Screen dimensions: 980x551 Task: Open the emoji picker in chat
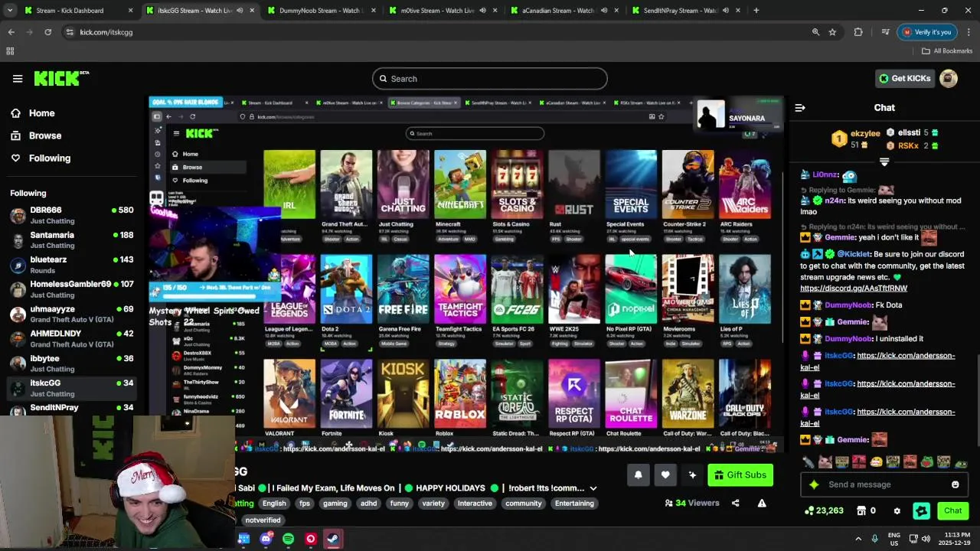[x=955, y=484]
